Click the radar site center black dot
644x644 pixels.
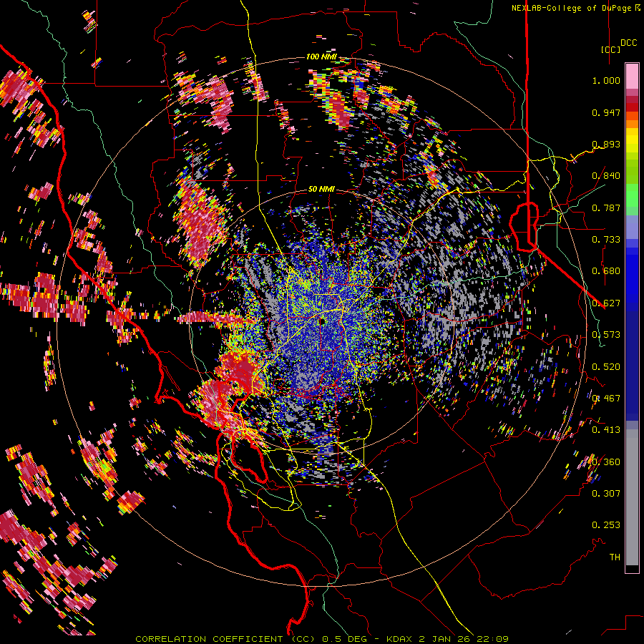322,321
